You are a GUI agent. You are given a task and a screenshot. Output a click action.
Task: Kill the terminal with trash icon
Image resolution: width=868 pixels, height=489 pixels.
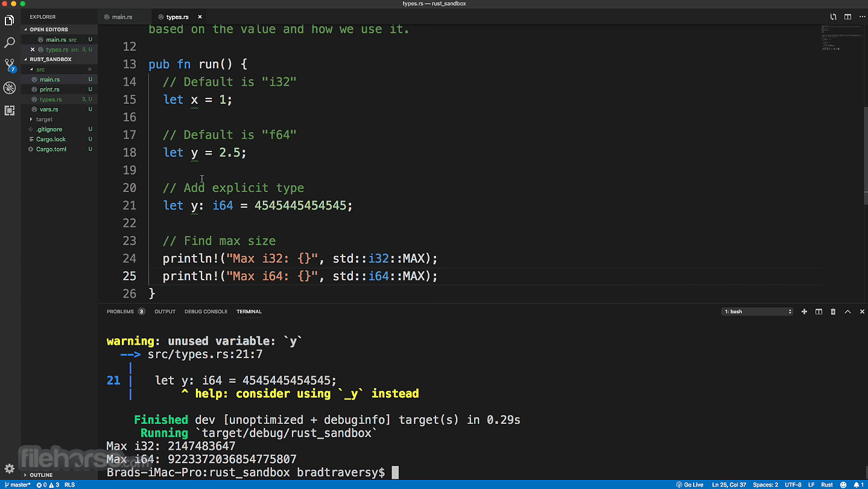click(833, 312)
